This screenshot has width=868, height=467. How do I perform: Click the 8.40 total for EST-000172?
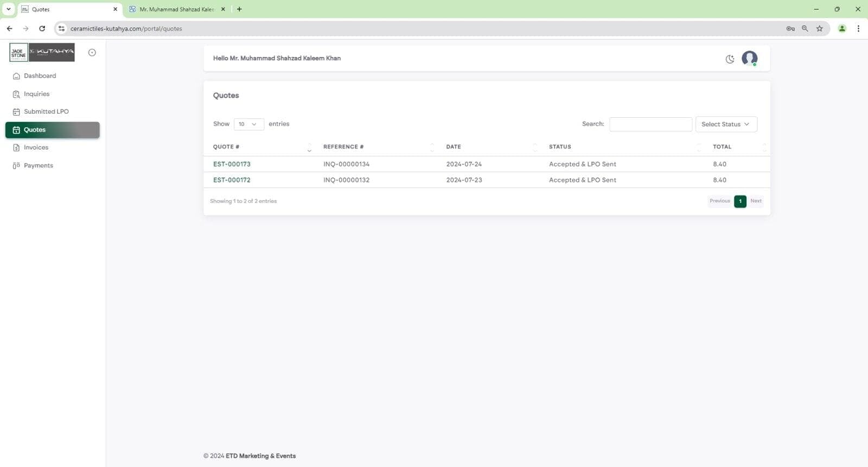coord(719,180)
